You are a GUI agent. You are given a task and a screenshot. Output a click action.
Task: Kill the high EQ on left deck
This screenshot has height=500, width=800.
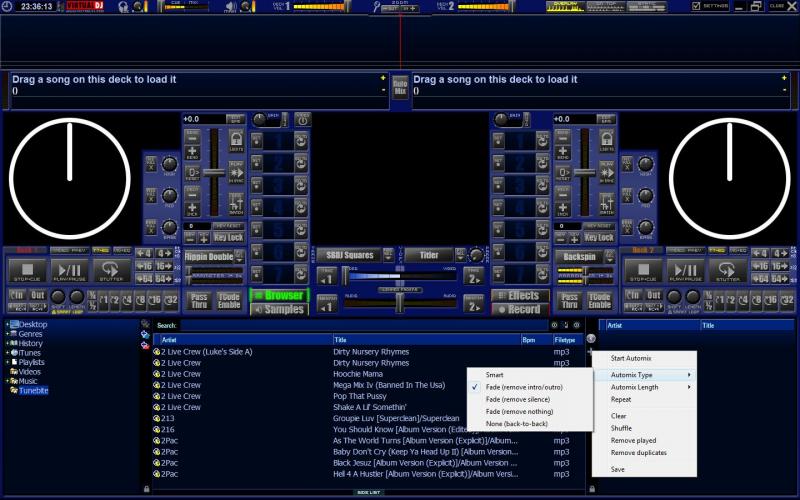[151, 165]
